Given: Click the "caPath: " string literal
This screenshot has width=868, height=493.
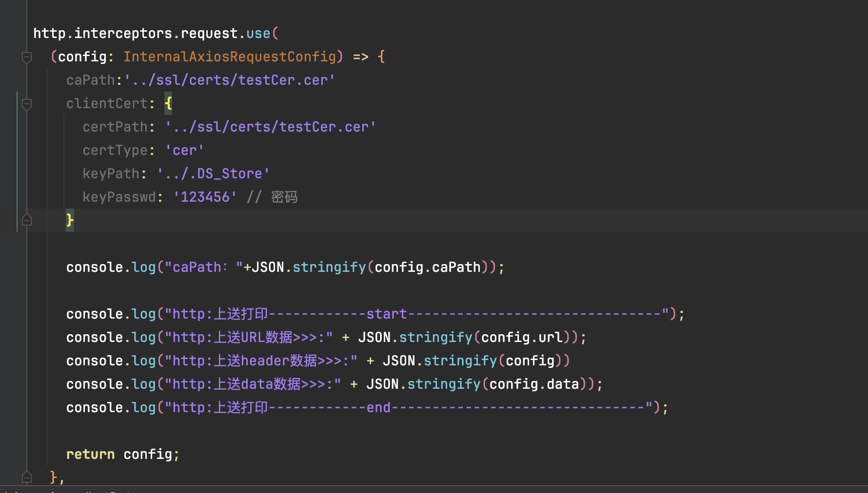Looking at the screenshot, I should point(204,267).
